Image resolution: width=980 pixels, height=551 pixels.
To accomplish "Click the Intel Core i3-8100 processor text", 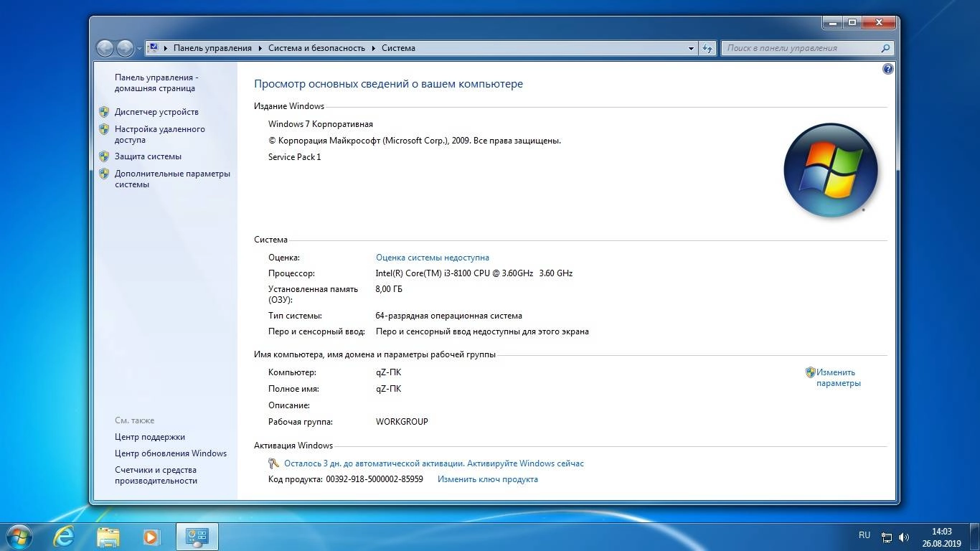I will (473, 273).
